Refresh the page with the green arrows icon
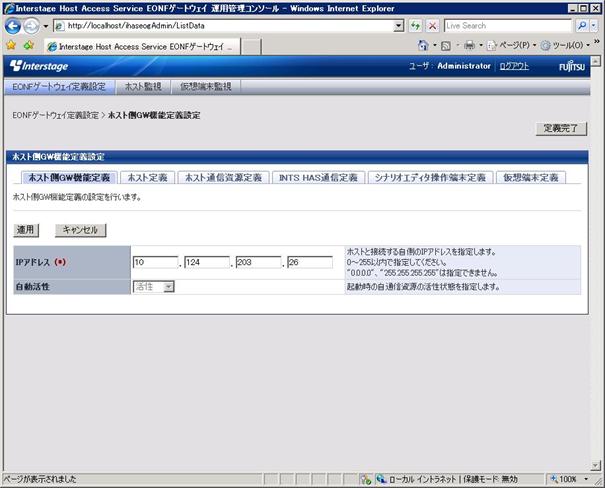The image size is (605, 488). pyautogui.click(x=415, y=26)
